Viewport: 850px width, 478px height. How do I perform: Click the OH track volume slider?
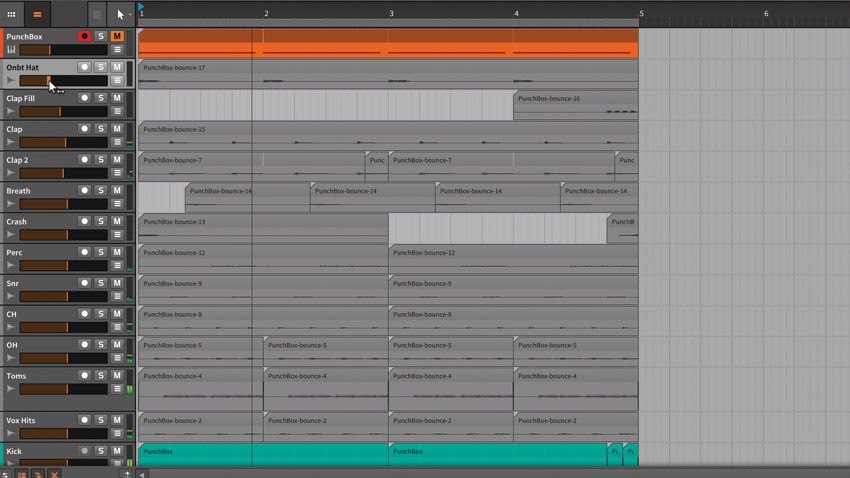click(63, 358)
